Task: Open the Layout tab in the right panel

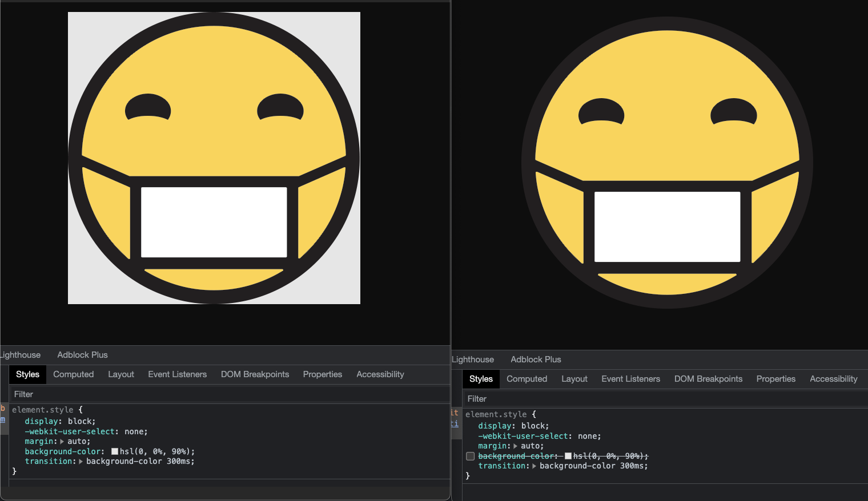Action: tap(574, 378)
